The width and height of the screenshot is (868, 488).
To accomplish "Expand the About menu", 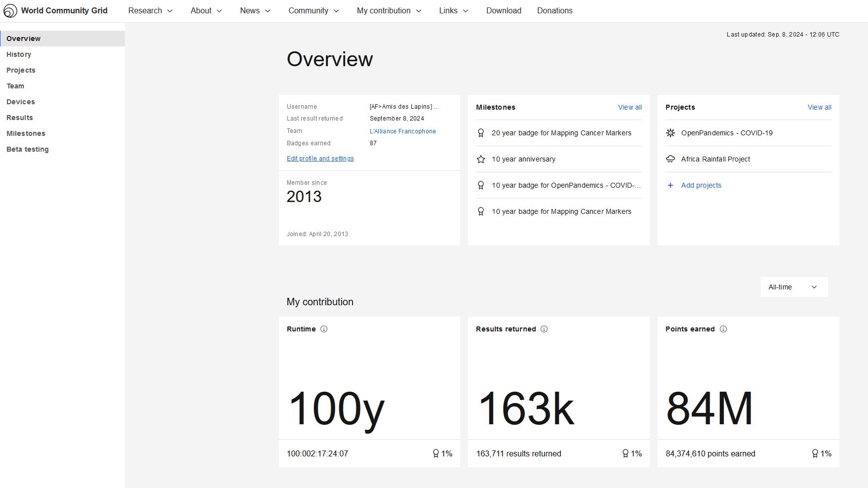I will [x=206, y=10].
